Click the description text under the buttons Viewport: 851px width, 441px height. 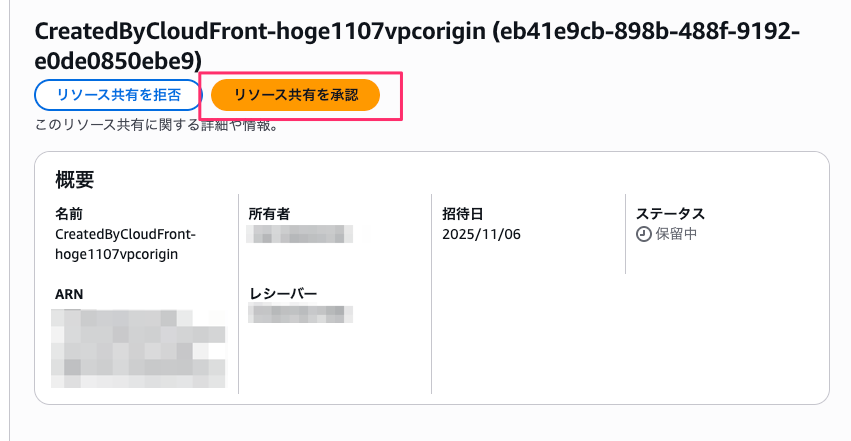(156, 126)
